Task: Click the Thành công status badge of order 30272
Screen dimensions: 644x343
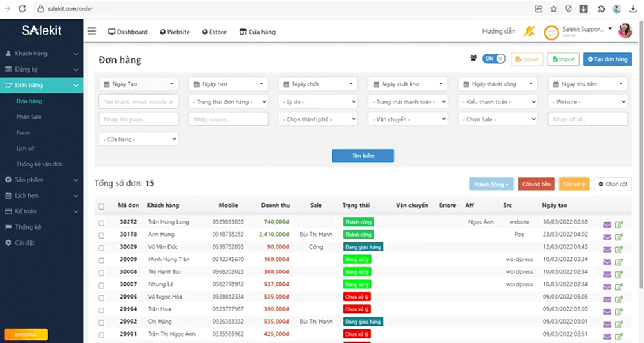Action: [358, 222]
